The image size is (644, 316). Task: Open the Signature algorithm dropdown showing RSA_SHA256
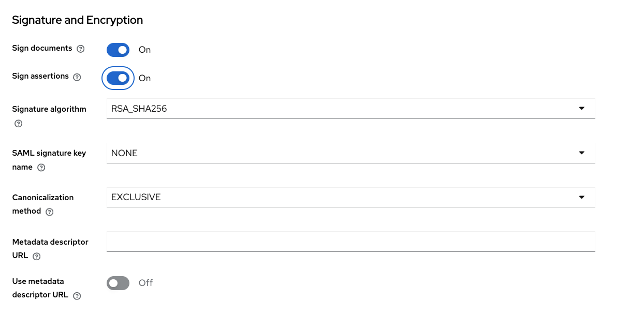coord(350,109)
